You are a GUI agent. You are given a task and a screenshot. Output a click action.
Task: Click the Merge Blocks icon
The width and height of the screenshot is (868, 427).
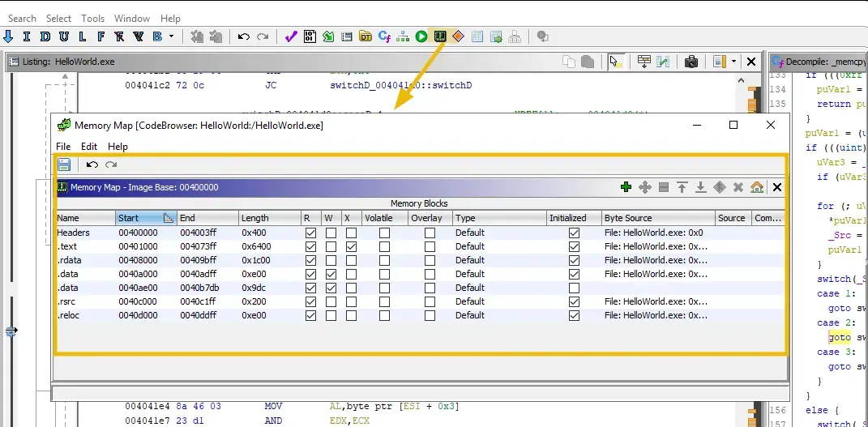pyautogui.click(x=719, y=187)
